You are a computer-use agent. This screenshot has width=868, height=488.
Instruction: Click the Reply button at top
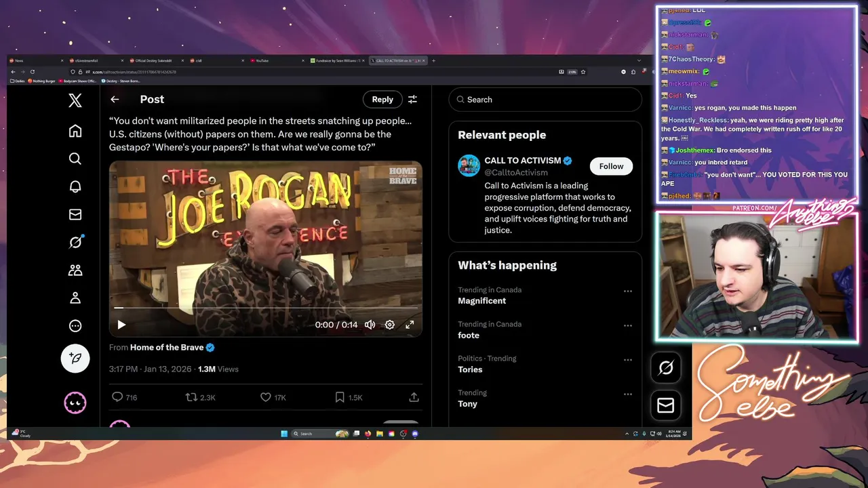coord(382,99)
